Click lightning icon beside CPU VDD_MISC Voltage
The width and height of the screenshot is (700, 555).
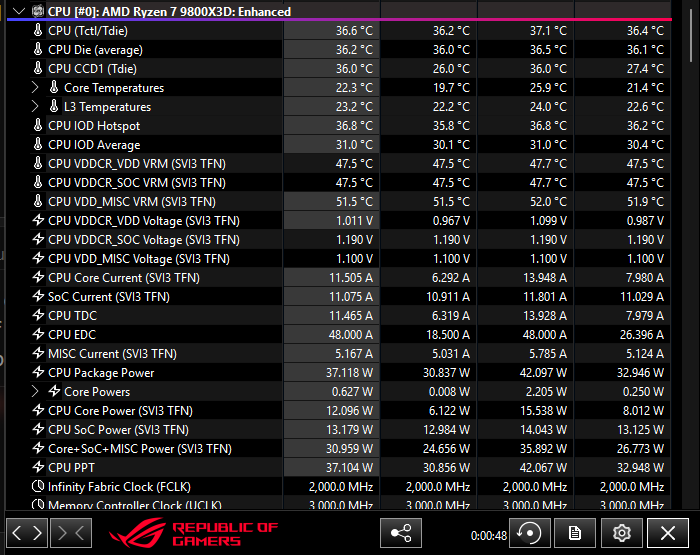click(38, 258)
